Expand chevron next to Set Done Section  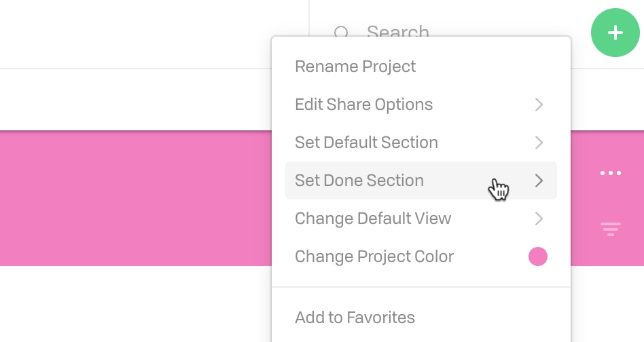pos(539,180)
